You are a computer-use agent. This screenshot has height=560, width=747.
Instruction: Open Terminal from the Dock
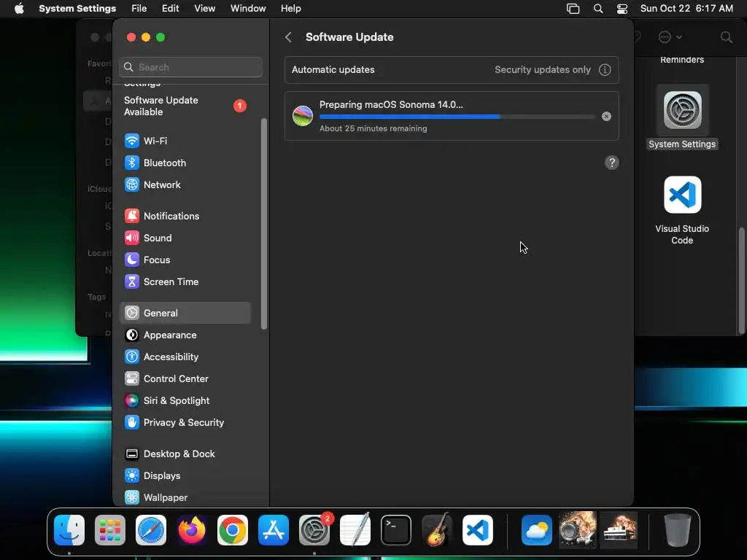[396, 530]
